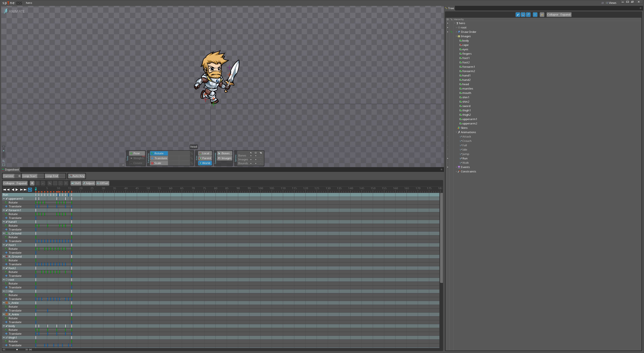This screenshot has width=644, height=353.
Task: Click the dopesheet vertical scrollbar
Action: (x=441, y=238)
